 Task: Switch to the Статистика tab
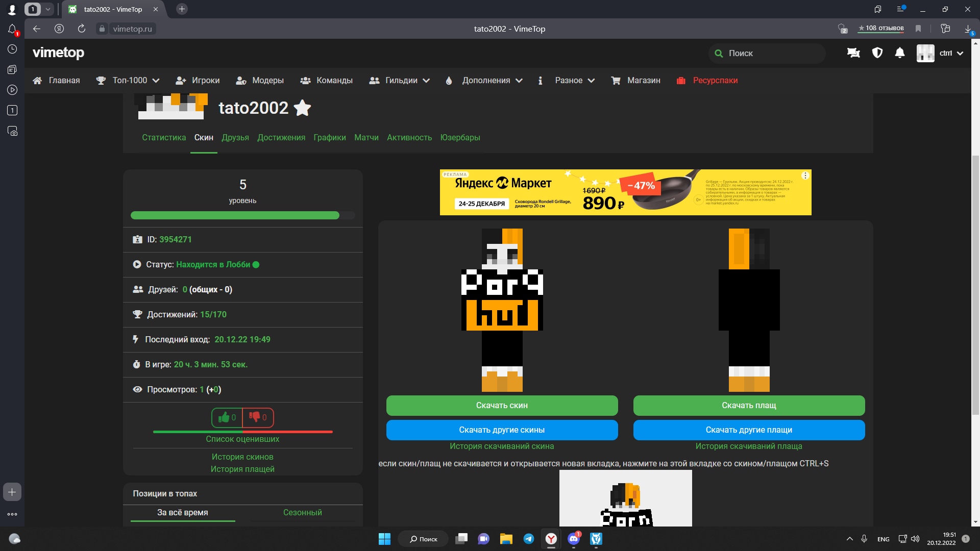tap(164, 138)
